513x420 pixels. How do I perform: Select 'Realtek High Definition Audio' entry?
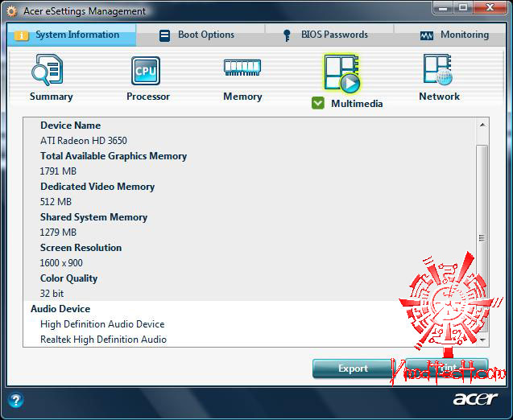pos(103,340)
